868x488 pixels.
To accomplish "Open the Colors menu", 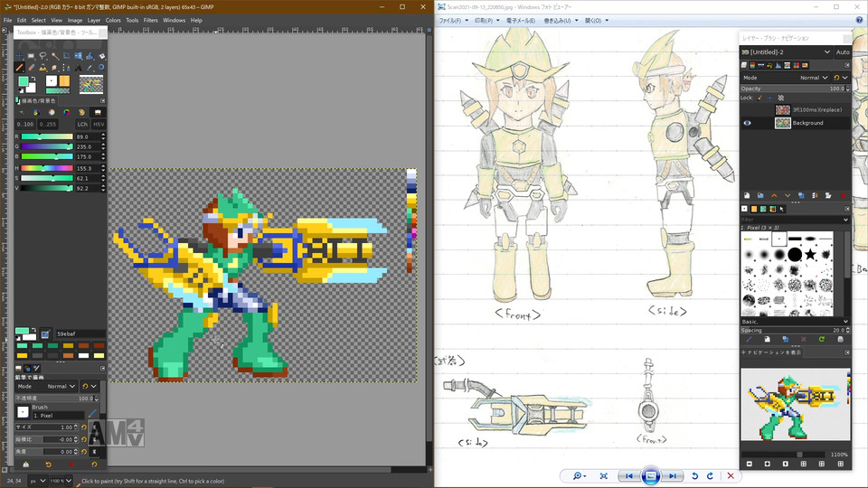I will [x=113, y=20].
